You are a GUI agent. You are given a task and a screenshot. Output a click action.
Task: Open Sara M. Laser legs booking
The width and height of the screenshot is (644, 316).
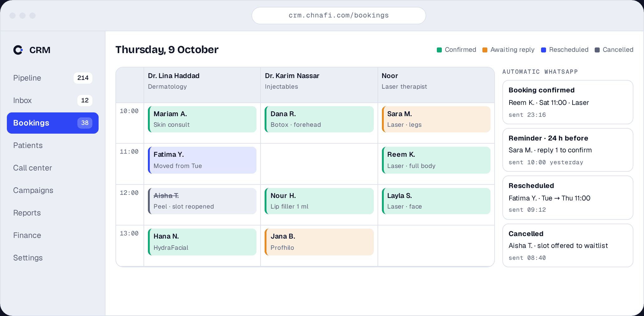(436, 119)
